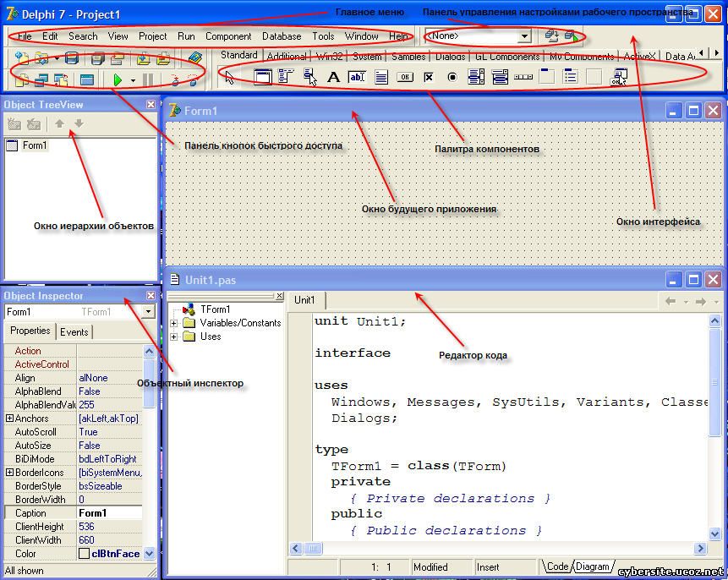
Task: Open the Project menu
Action: (152, 36)
